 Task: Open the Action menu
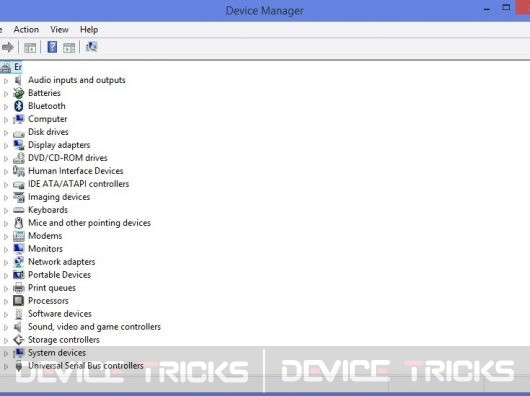point(26,30)
